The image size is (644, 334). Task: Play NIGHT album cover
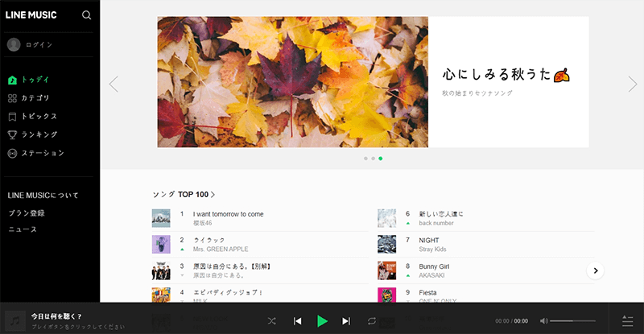[x=387, y=245]
